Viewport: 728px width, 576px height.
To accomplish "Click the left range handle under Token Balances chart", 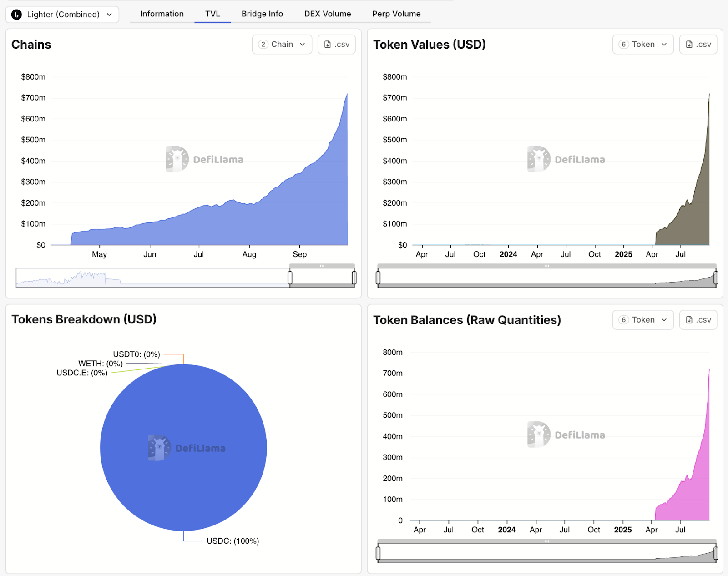I will click(x=378, y=553).
